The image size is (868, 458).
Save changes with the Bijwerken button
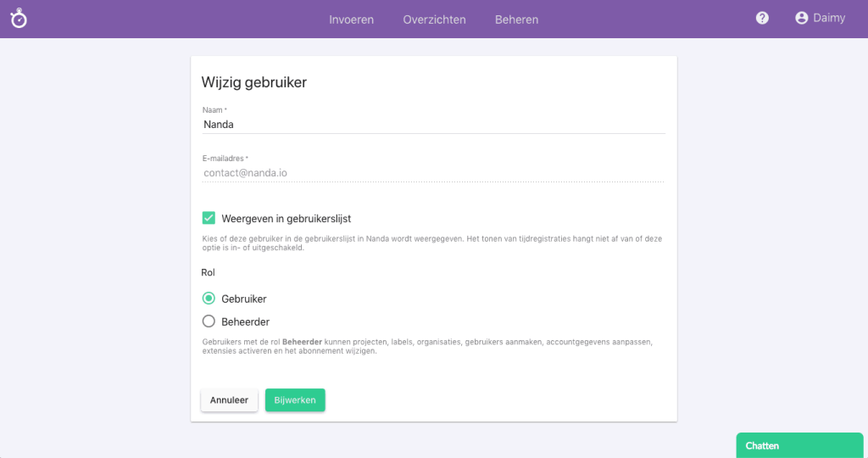point(295,400)
